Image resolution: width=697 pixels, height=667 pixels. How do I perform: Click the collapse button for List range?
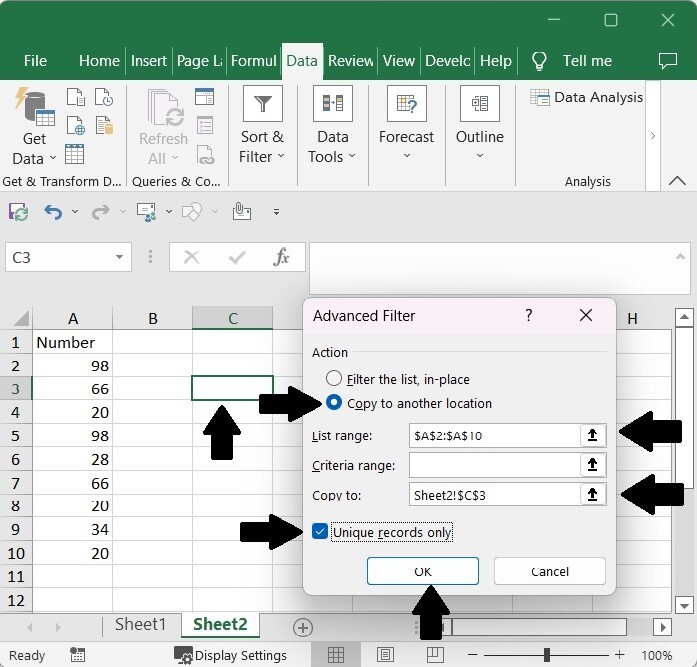click(x=592, y=435)
